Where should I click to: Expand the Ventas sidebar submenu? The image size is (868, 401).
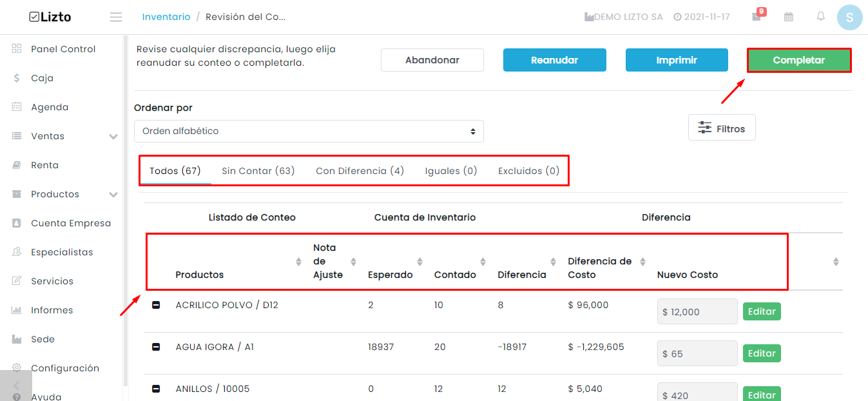(x=113, y=137)
